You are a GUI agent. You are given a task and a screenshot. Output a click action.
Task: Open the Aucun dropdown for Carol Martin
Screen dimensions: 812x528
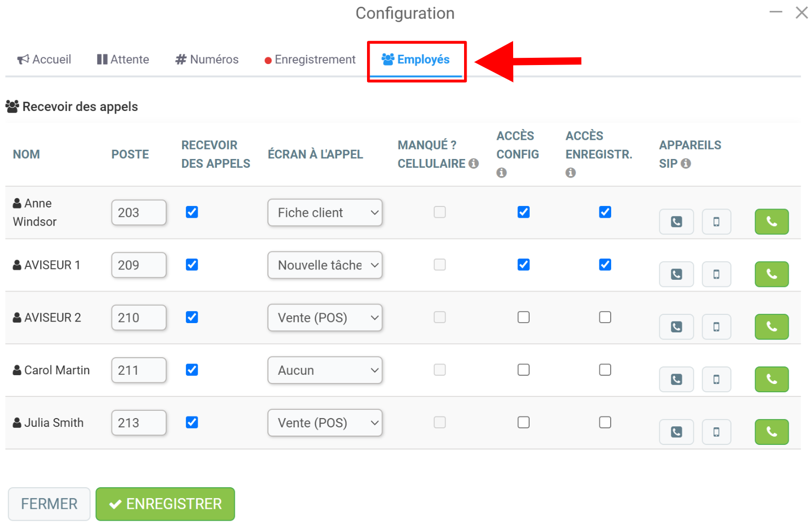coord(325,371)
